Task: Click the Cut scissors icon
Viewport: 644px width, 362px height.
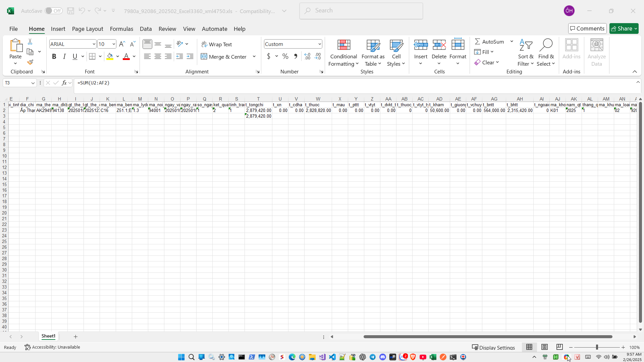Action: tap(30, 42)
